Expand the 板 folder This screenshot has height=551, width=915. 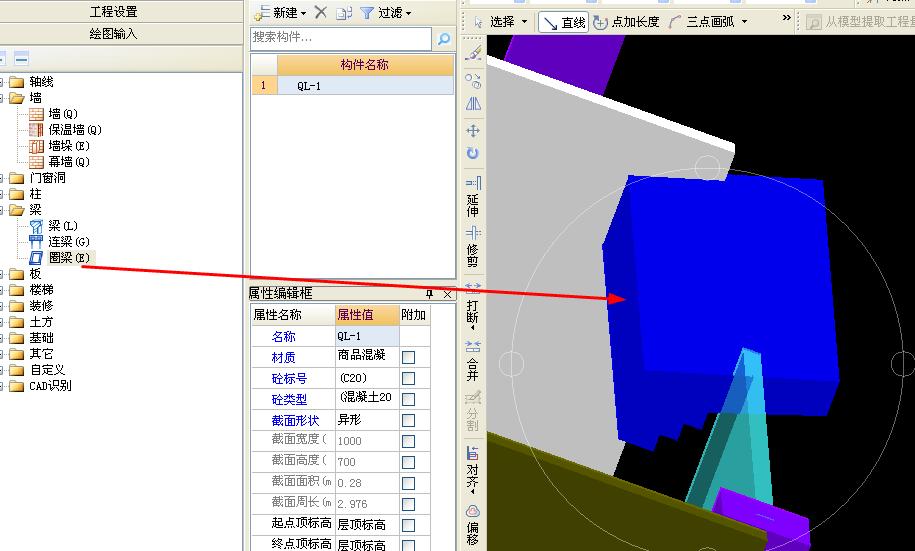(2, 274)
